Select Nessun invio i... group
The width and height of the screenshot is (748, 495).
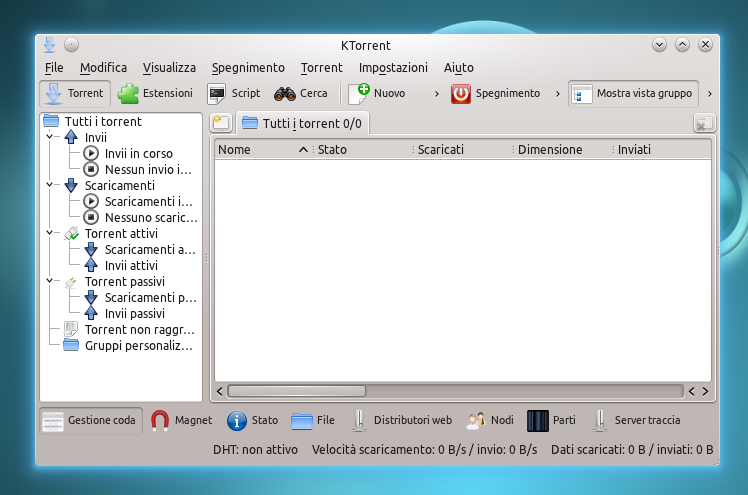coord(148,169)
